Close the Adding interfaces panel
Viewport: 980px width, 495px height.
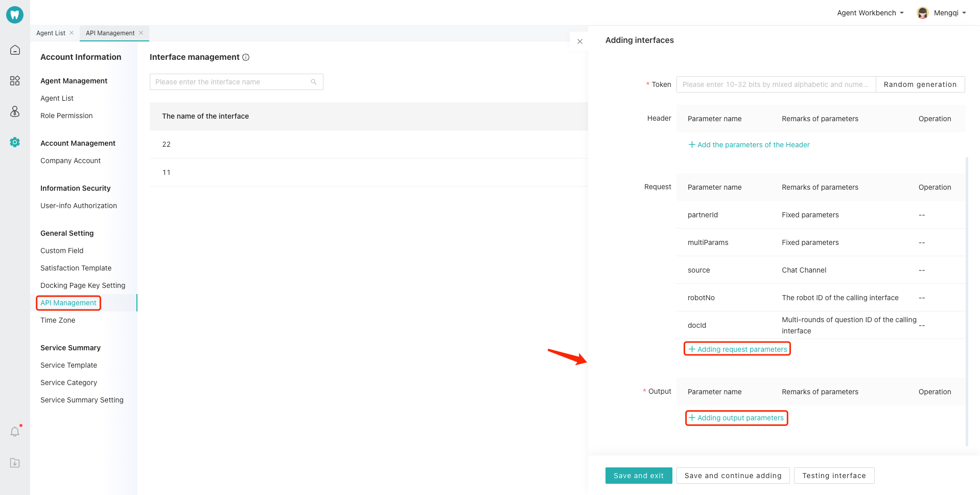pyautogui.click(x=579, y=41)
